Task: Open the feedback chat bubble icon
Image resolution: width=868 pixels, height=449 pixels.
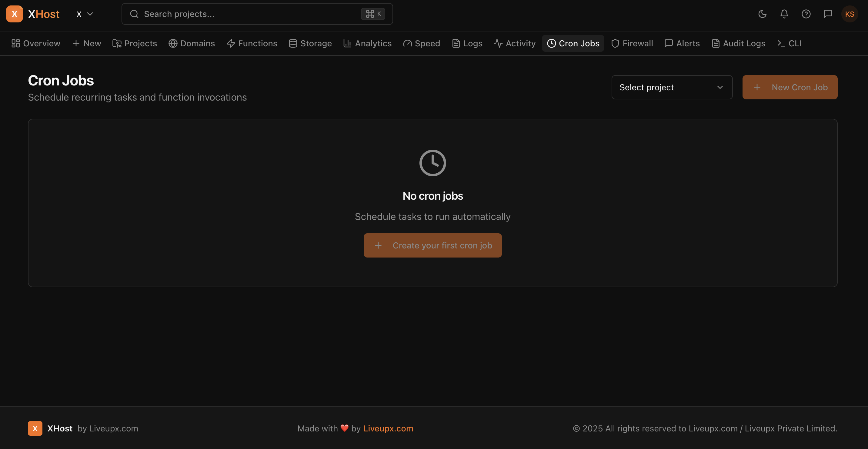Action: tap(828, 14)
